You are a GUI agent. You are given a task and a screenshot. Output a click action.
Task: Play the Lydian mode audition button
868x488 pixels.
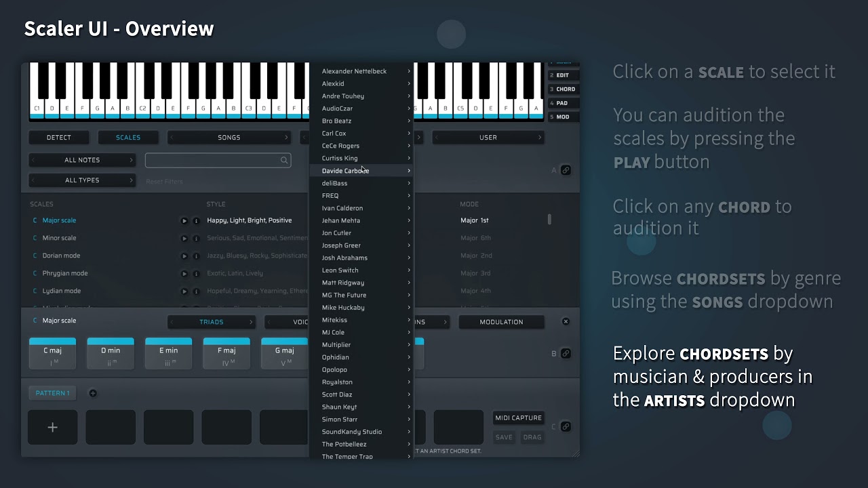[184, 291]
